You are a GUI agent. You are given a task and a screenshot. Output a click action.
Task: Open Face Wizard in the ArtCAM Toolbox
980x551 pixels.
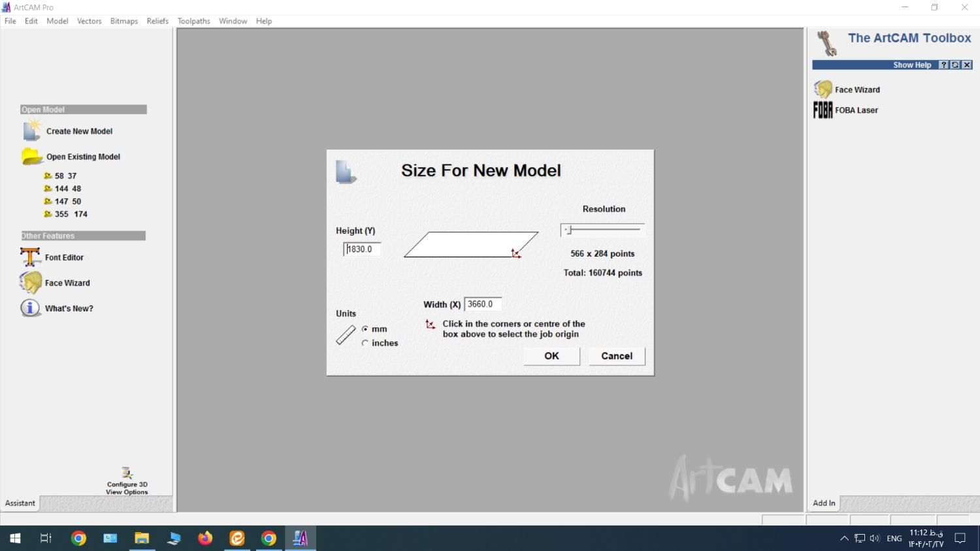click(x=823, y=89)
